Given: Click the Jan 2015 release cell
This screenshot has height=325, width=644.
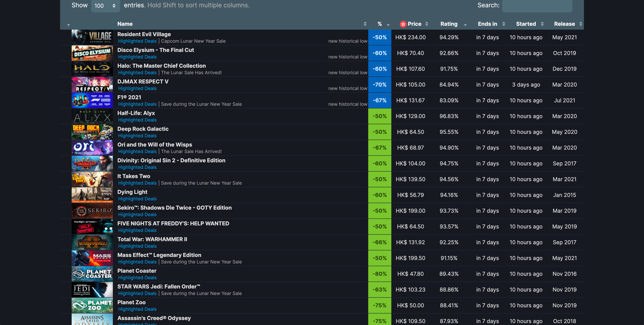Looking at the screenshot, I should click(x=564, y=195).
